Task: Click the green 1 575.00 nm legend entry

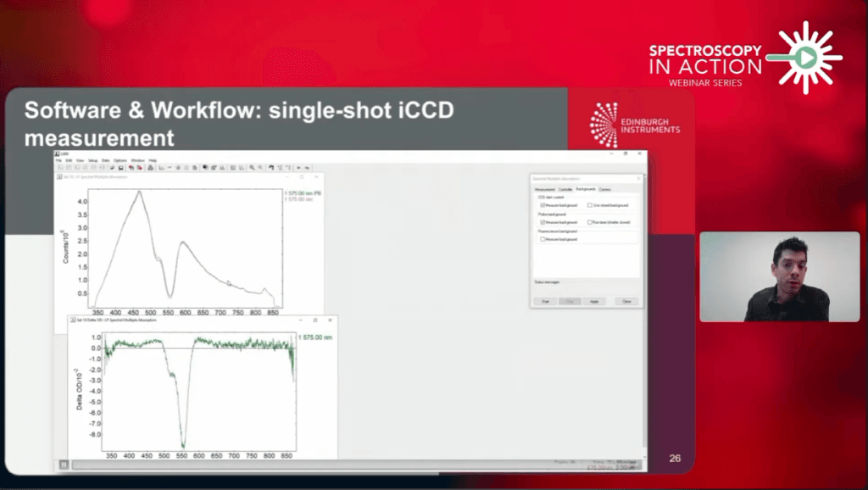Action: coord(315,337)
